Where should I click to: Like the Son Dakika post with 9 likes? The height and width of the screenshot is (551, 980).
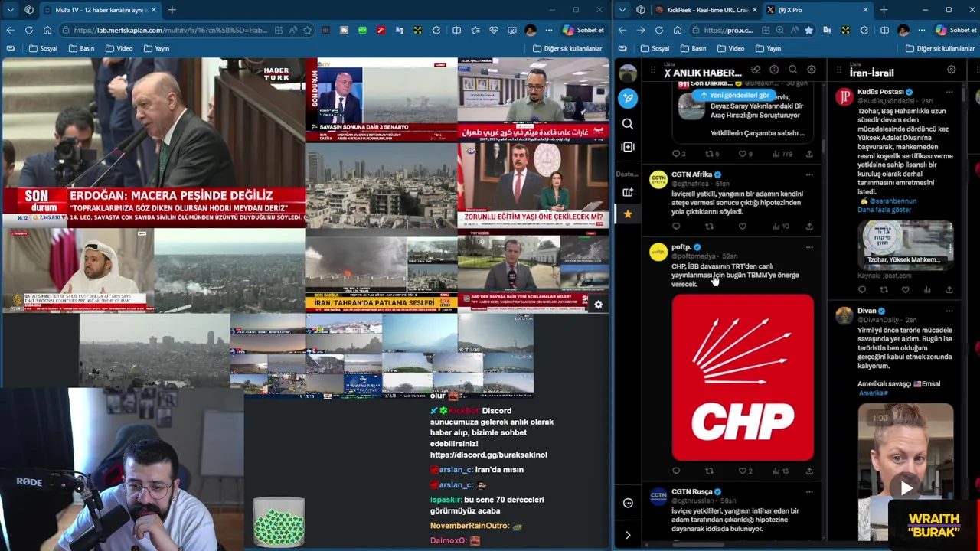click(744, 154)
